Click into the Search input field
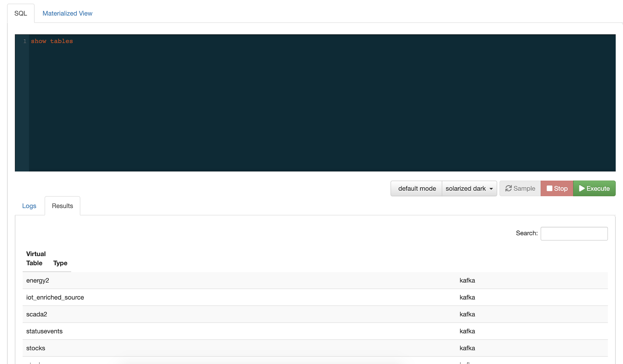Image resolution: width=623 pixels, height=364 pixels. click(574, 234)
